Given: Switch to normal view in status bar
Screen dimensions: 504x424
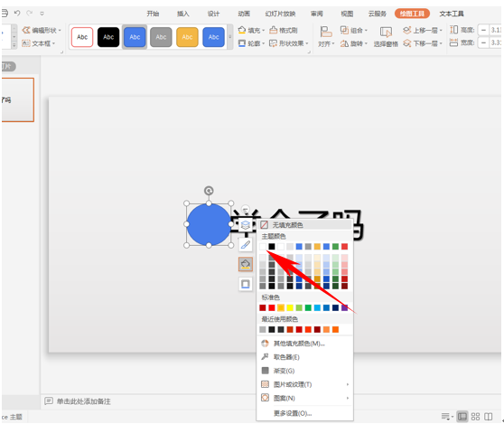Looking at the screenshot, I should click(462, 417).
